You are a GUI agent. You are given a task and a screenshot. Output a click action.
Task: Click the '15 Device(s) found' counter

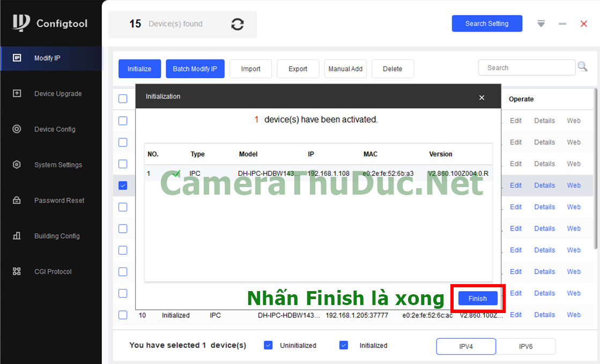click(x=166, y=24)
